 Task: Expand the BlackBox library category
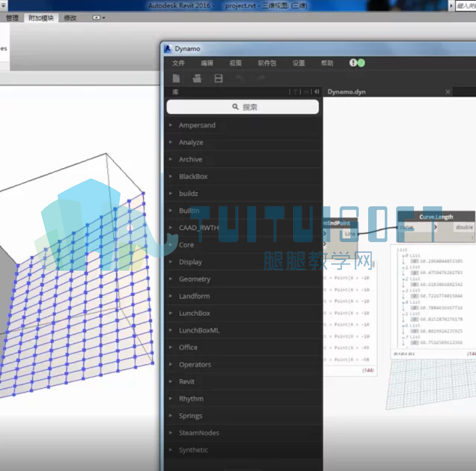[244, 176]
